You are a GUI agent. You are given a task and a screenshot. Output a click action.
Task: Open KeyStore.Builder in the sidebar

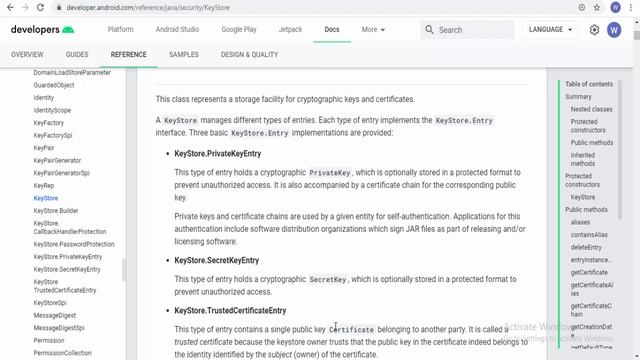tap(56, 211)
